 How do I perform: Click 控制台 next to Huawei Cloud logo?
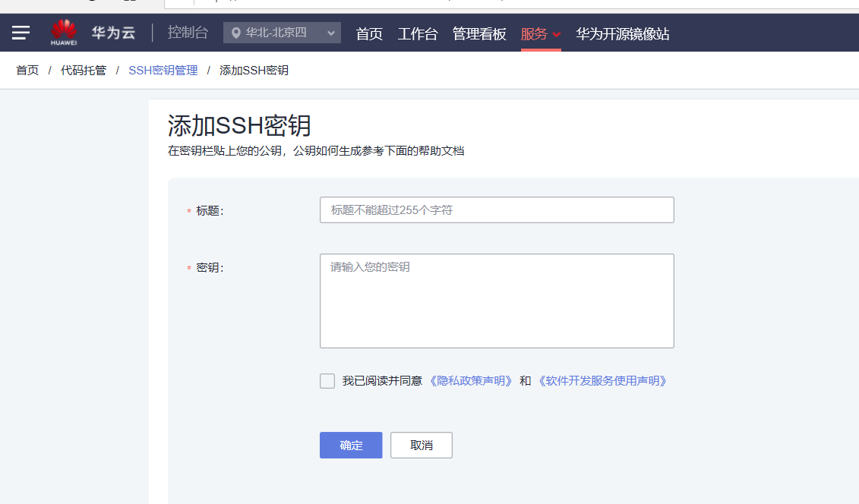(188, 32)
